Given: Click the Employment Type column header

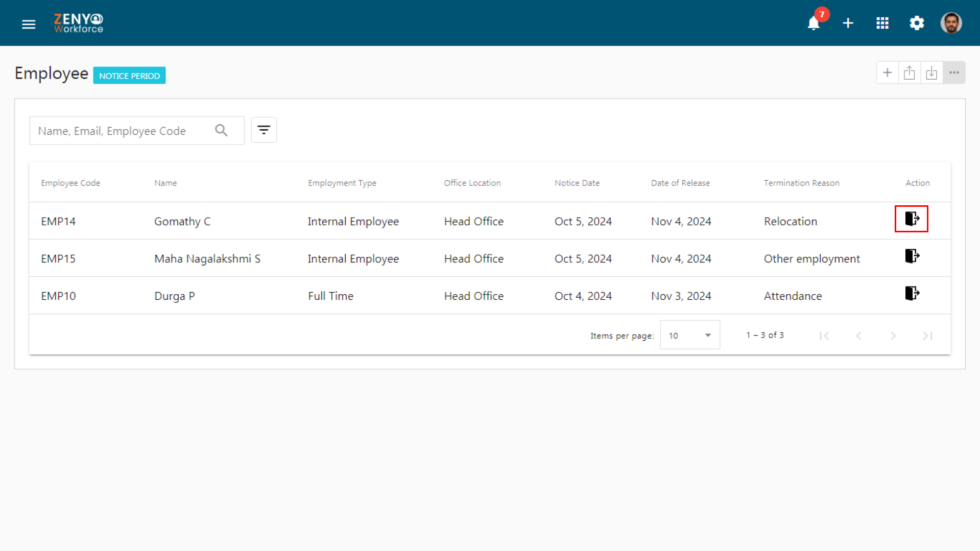Looking at the screenshot, I should 342,183.
